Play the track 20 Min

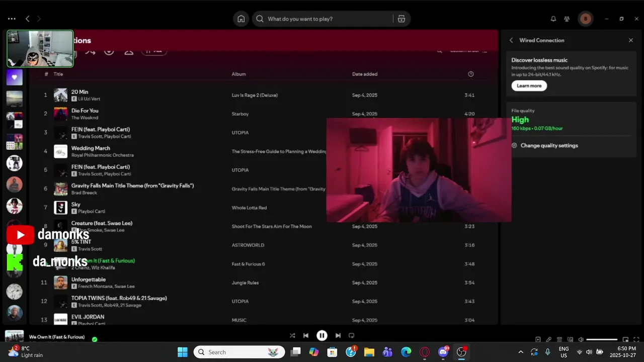(x=79, y=92)
